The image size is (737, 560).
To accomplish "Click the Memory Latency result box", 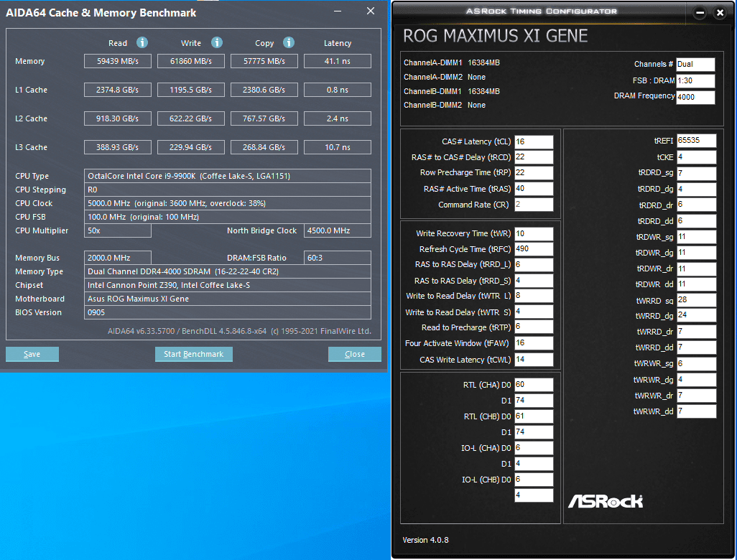I will pyautogui.click(x=338, y=61).
